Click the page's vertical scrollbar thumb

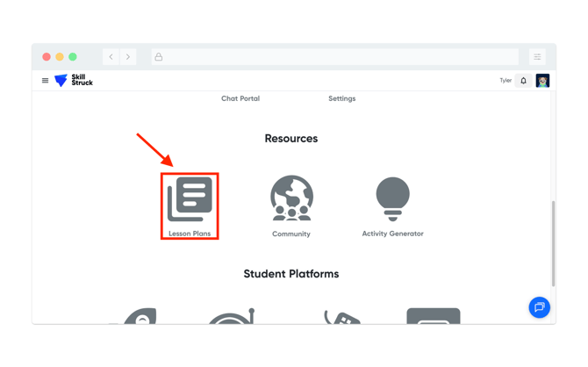(553, 243)
